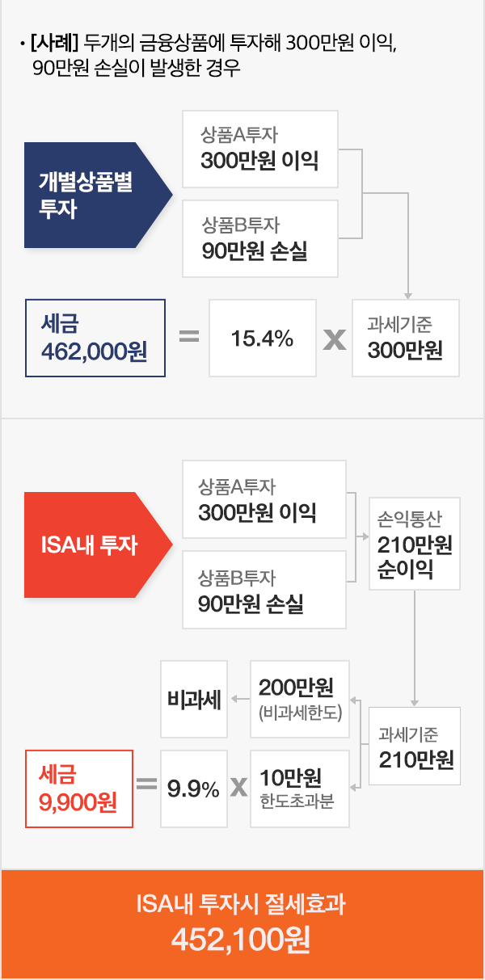Click the multiplication sign beside 9.9%
485x980 pixels.
[x=238, y=788]
